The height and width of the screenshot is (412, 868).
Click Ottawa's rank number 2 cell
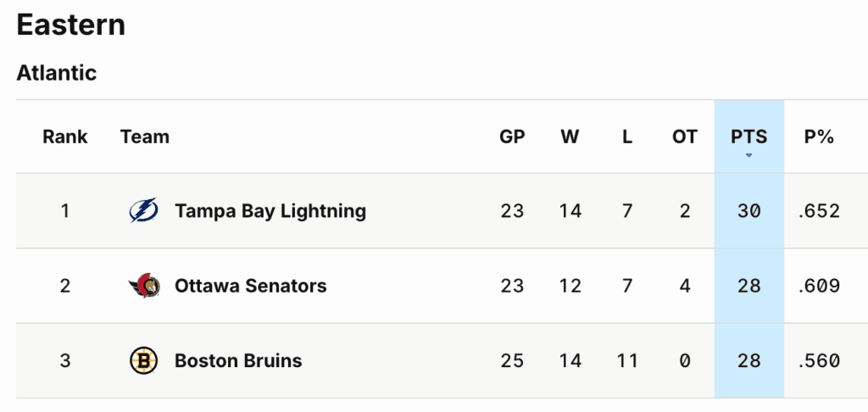[65, 286]
